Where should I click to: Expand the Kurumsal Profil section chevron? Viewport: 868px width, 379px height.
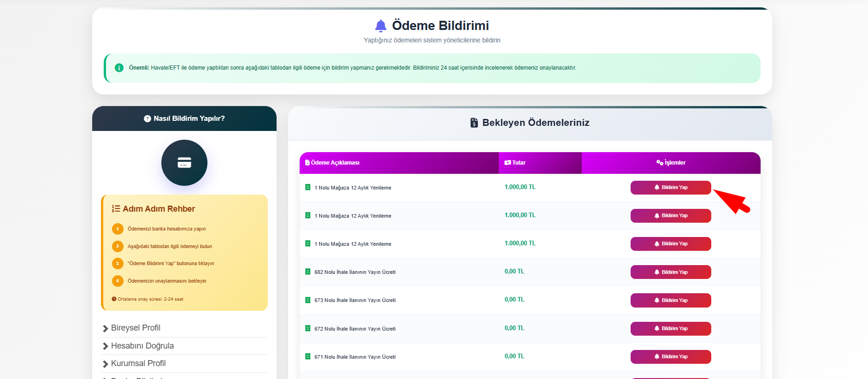106,364
